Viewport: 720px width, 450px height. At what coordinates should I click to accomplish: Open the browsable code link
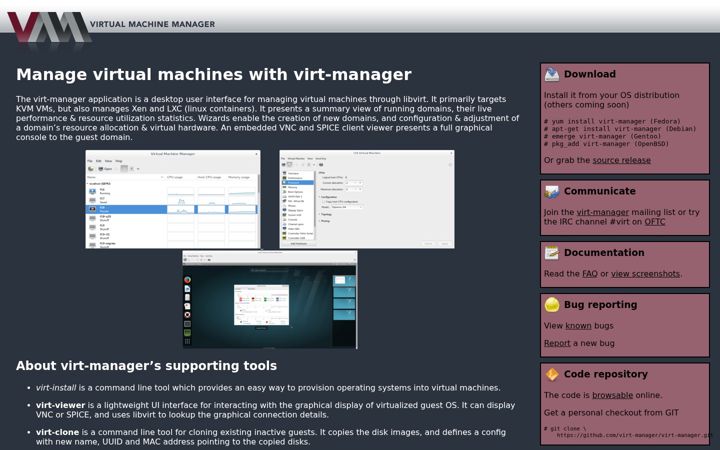(613, 395)
